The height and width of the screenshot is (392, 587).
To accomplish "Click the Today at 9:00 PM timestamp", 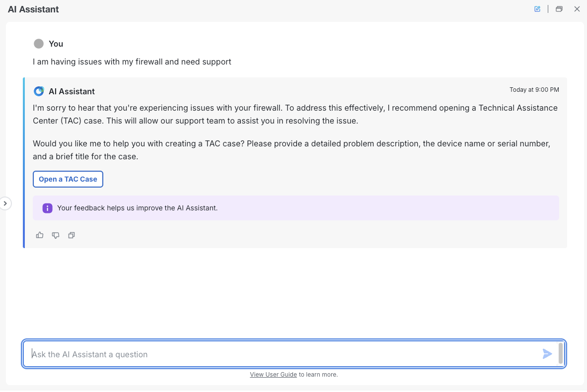I will 534,90.
